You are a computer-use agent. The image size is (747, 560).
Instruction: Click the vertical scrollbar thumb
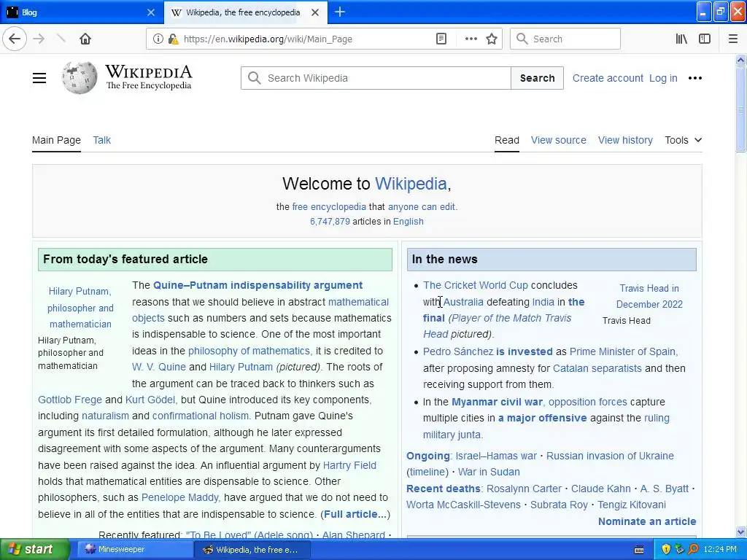pos(741,109)
